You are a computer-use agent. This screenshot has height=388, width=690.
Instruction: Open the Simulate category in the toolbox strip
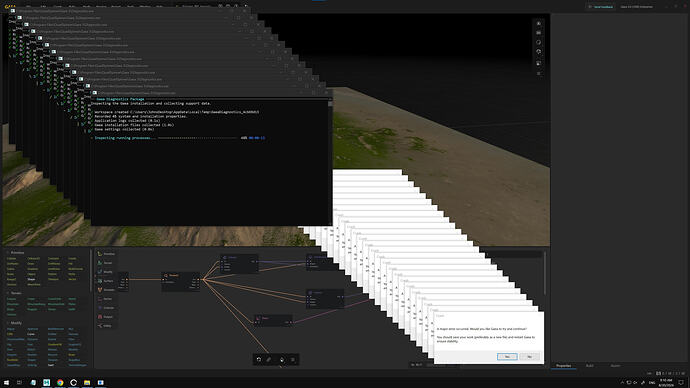(106, 290)
